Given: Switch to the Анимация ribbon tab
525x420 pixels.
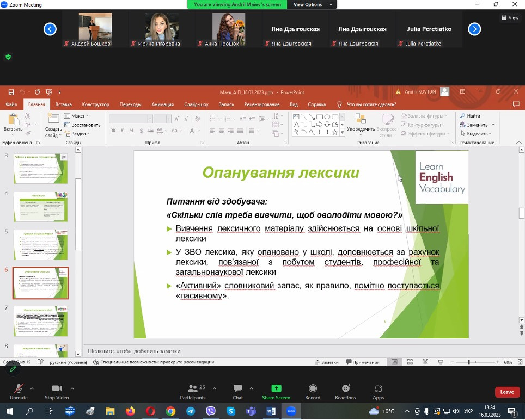Looking at the screenshot, I should (x=162, y=104).
